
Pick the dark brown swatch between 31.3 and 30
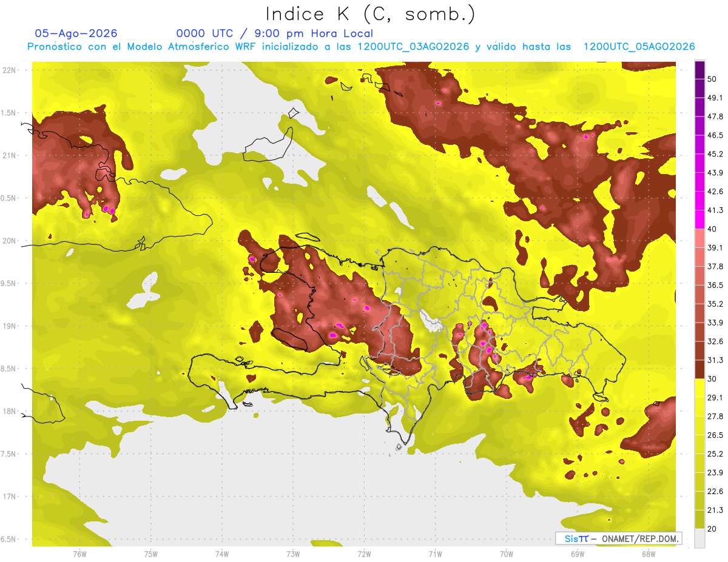700,369
